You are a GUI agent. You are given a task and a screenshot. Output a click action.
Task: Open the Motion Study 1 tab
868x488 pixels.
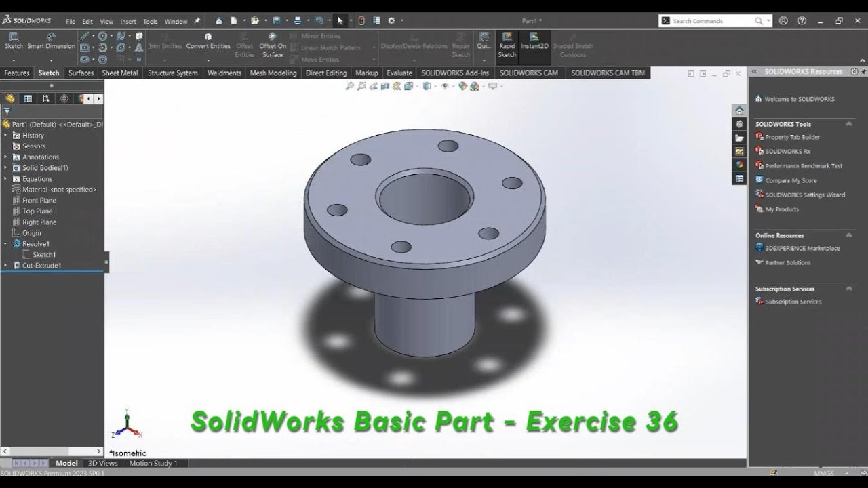pos(153,463)
